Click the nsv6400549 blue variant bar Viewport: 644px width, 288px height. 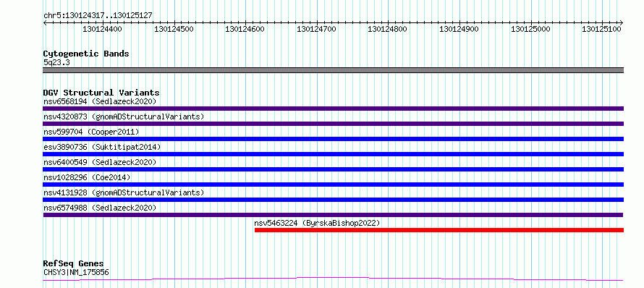pos(333,169)
